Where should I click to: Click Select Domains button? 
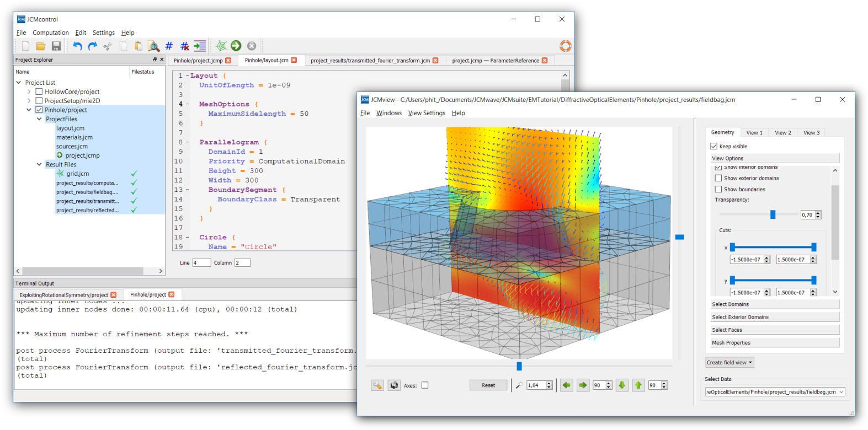[774, 304]
